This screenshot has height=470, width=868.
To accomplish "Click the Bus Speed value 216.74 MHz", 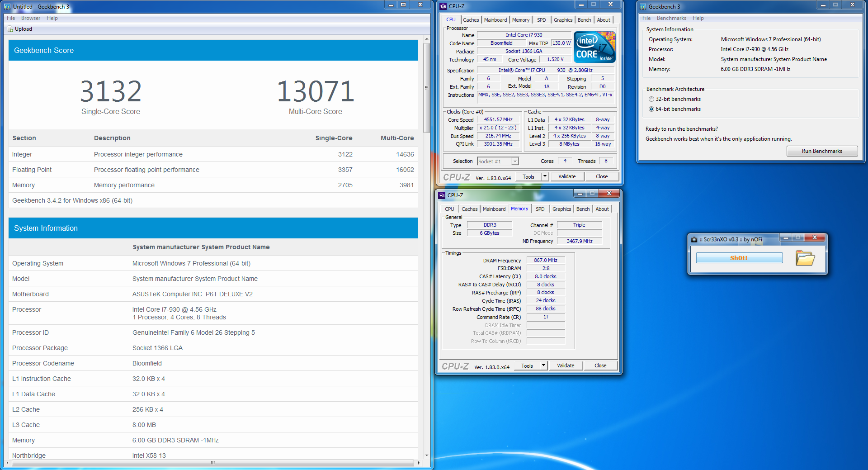I will tap(498, 136).
